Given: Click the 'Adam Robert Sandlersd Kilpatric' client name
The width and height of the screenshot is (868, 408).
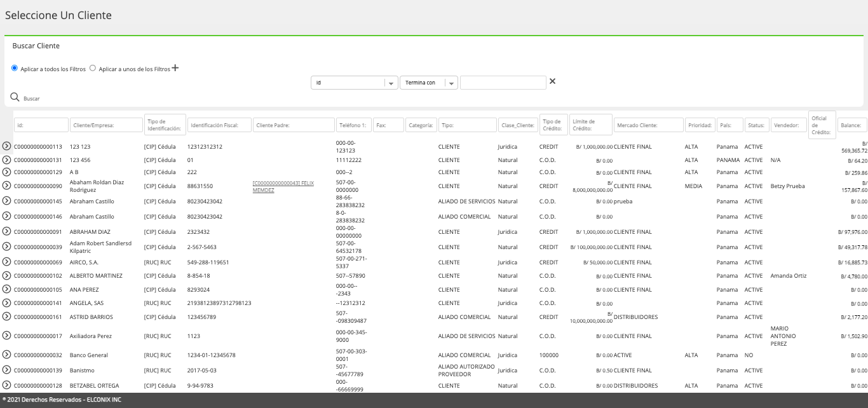Looking at the screenshot, I should (x=100, y=247).
